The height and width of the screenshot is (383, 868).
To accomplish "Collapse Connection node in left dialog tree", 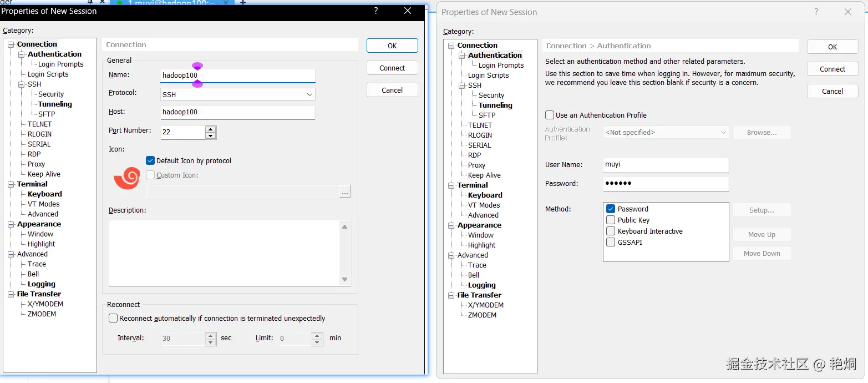I will click(11, 44).
